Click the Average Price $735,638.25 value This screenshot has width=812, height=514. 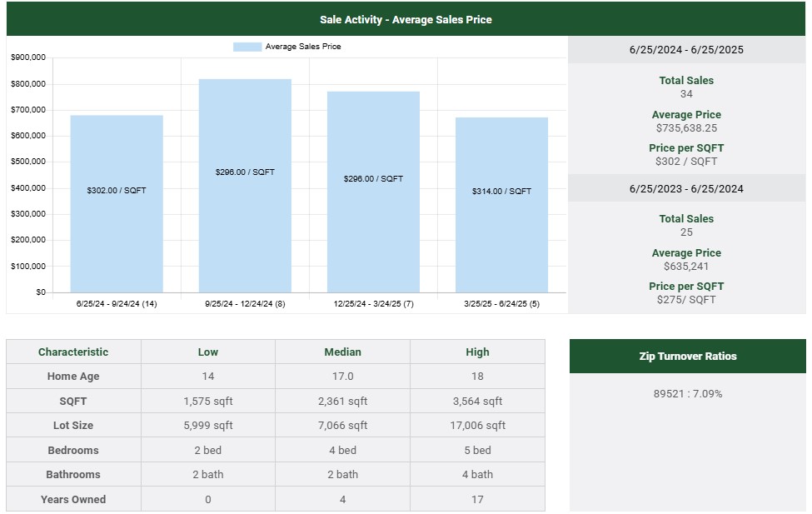pos(686,128)
